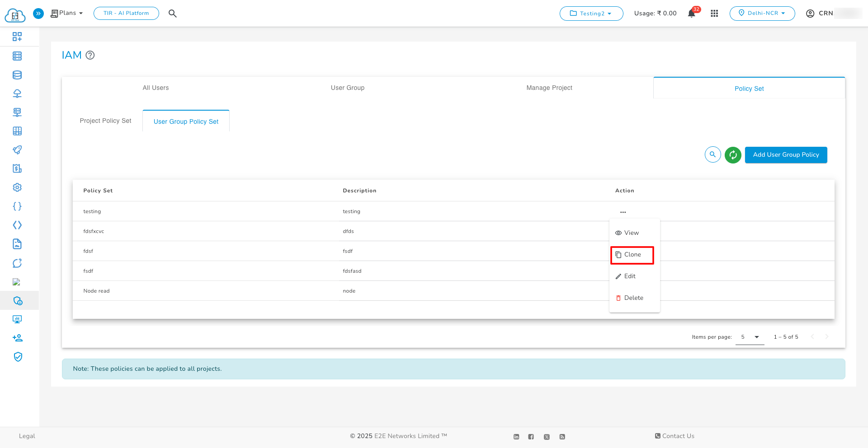Open the apps grid icon
This screenshot has width=868, height=448.
(714, 14)
